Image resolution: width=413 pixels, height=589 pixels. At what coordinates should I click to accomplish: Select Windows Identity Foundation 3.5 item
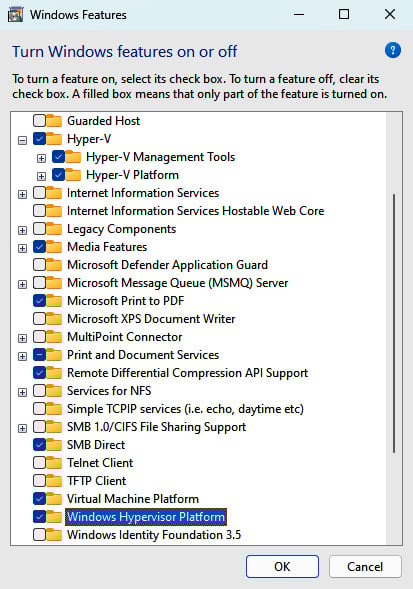click(154, 535)
